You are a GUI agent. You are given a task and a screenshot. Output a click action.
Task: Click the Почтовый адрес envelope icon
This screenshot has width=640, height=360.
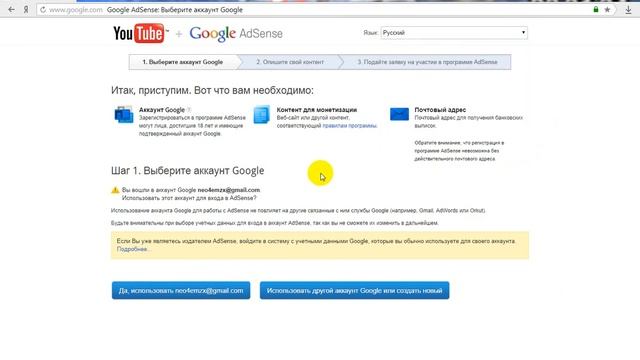tap(399, 114)
